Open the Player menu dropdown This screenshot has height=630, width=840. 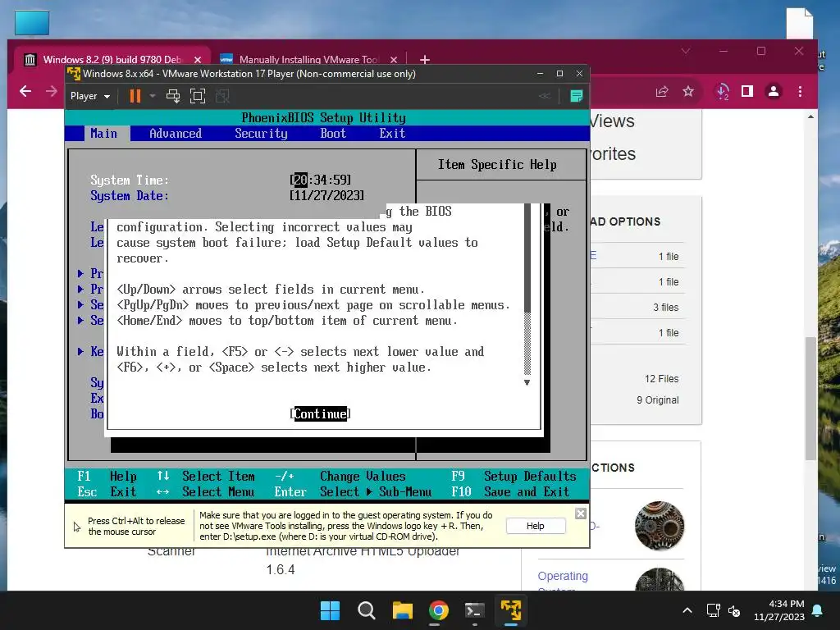point(90,96)
